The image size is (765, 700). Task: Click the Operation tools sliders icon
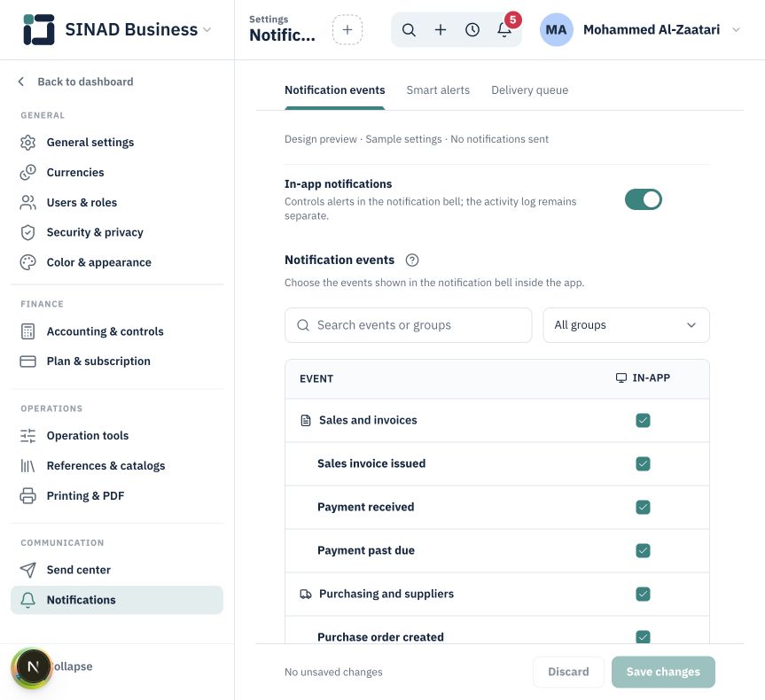pos(27,436)
